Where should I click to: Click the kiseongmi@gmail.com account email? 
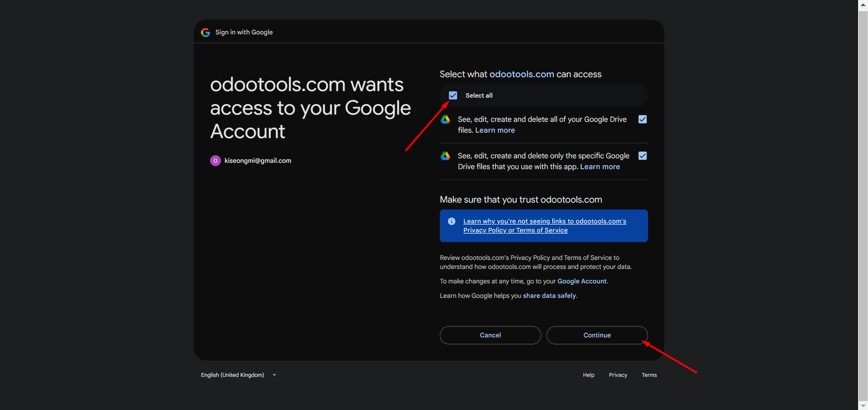pos(258,160)
